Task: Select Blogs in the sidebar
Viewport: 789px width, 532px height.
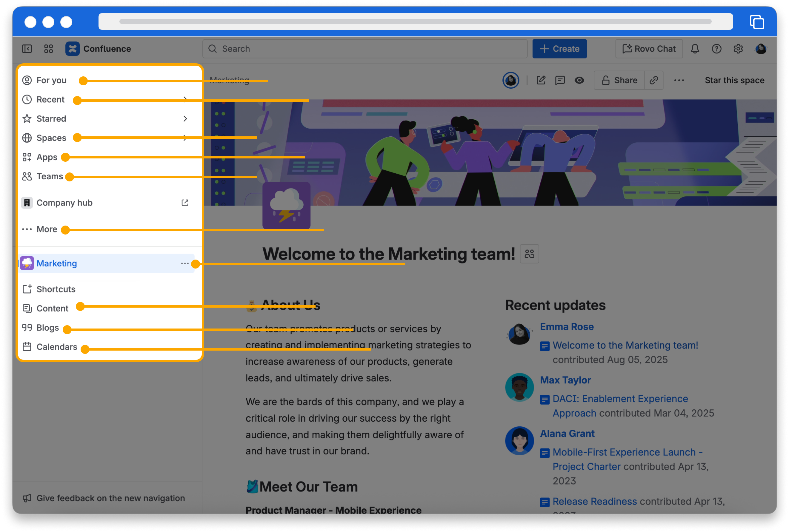Action: point(47,328)
